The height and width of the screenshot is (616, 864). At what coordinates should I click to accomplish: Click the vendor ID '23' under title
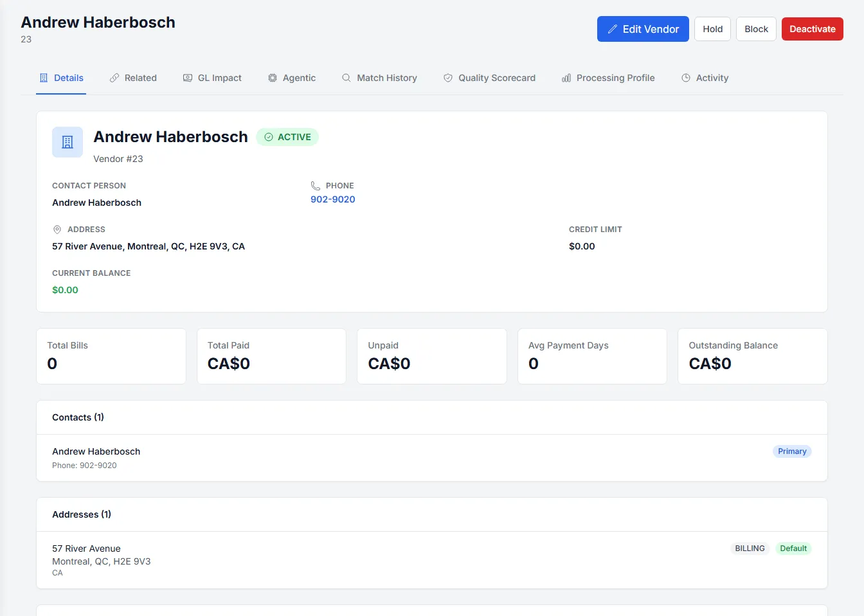click(x=26, y=39)
